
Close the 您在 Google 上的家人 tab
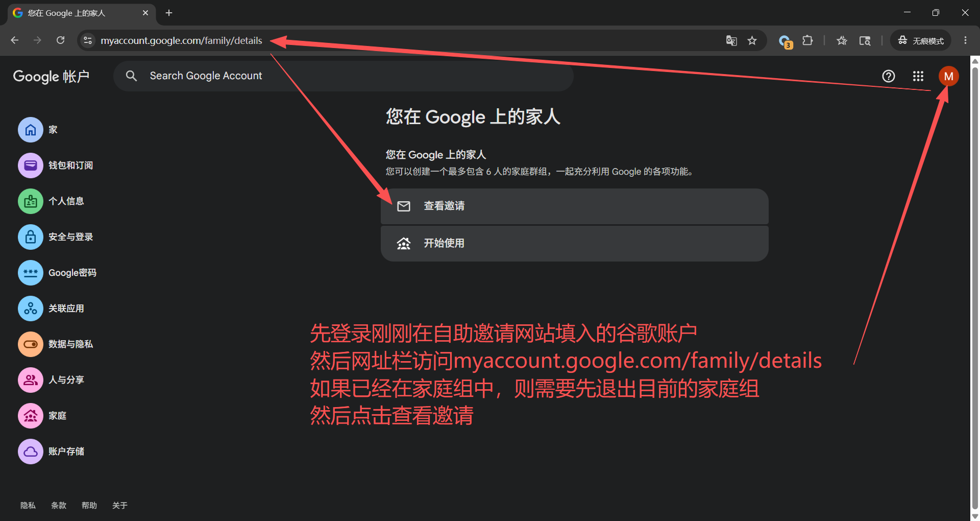coord(145,13)
